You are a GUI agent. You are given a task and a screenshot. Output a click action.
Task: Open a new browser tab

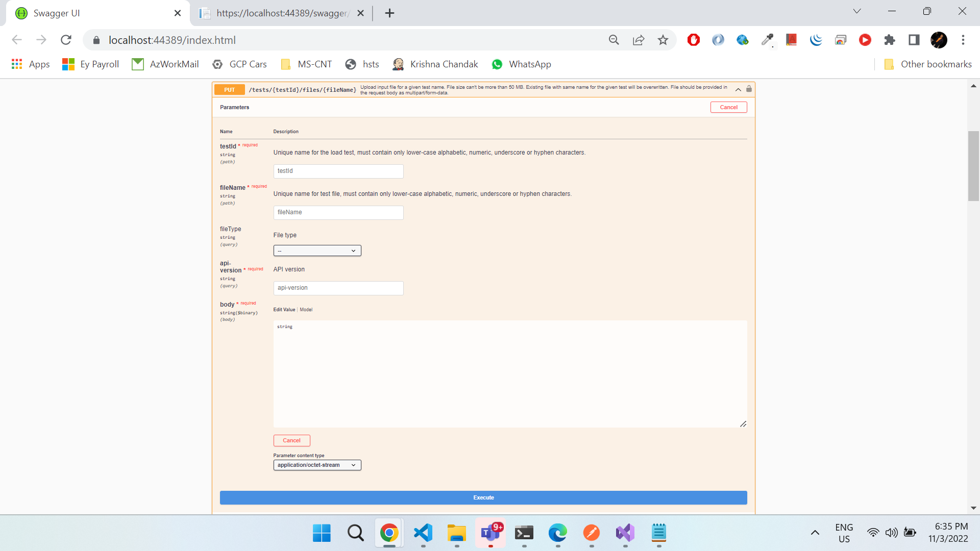pos(390,13)
